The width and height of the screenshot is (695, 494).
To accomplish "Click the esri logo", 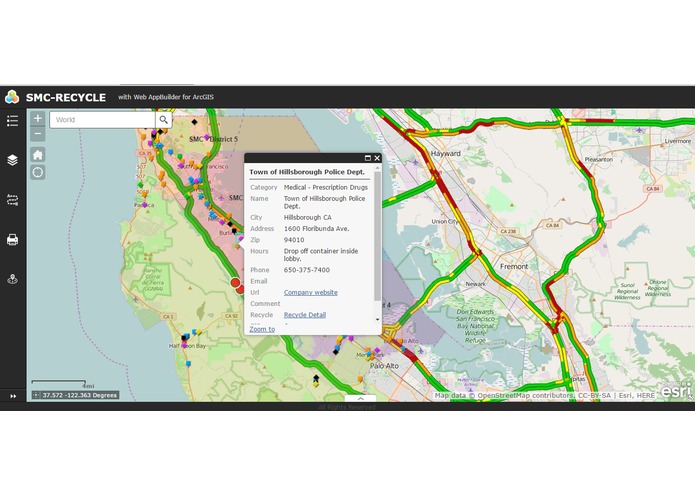I will click(x=675, y=391).
